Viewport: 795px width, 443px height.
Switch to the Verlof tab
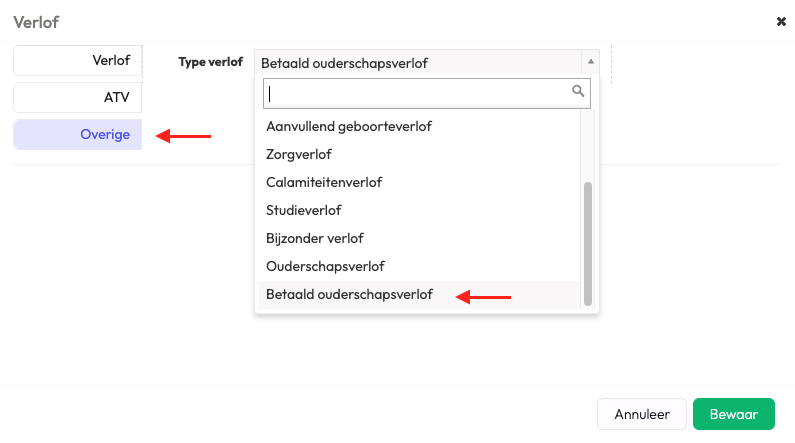[78, 60]
